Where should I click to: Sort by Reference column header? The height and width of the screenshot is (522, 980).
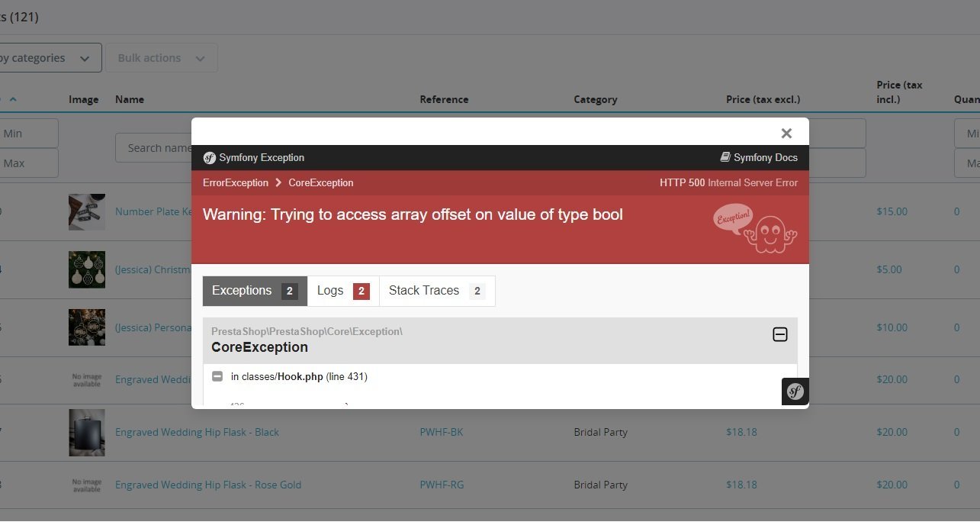coord(444,99)
